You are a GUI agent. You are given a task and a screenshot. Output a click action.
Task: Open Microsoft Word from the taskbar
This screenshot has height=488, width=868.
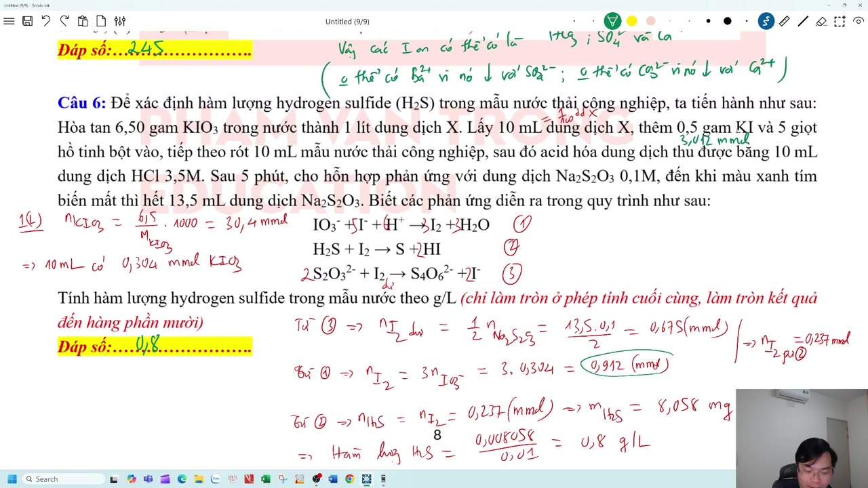[332, 479]
